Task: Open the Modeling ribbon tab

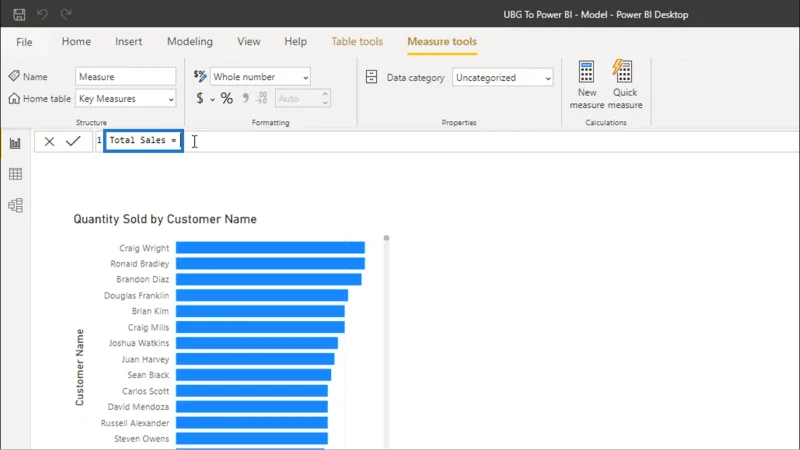Action: pyautogui.click(x=190, y=41)
